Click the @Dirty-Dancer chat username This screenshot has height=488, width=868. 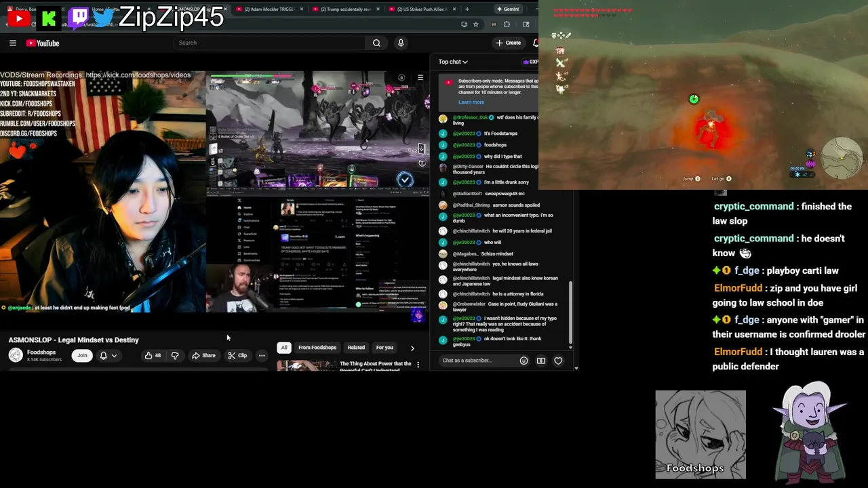point(469,166)
